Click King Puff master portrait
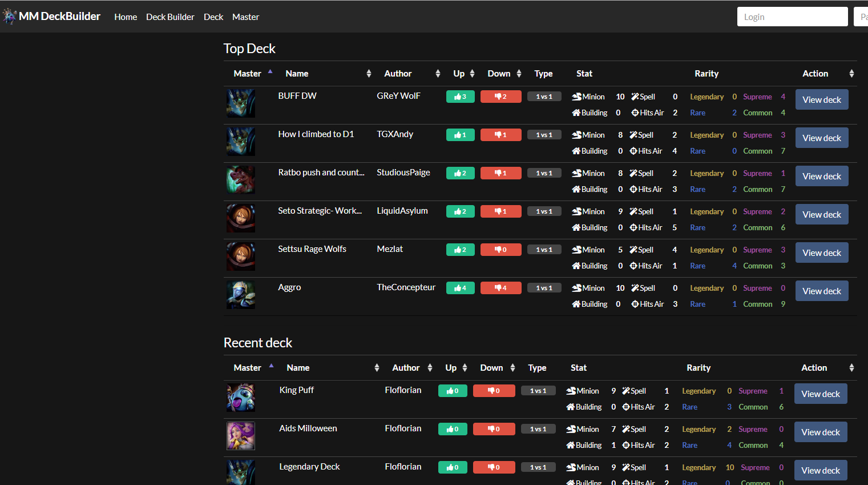 241,398
